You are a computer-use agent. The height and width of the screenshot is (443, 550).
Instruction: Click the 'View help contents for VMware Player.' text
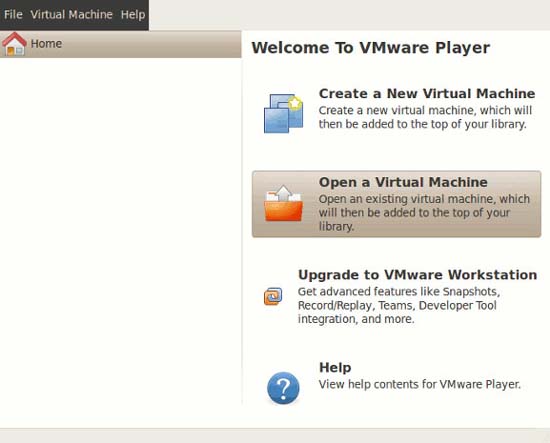point(420,384)
